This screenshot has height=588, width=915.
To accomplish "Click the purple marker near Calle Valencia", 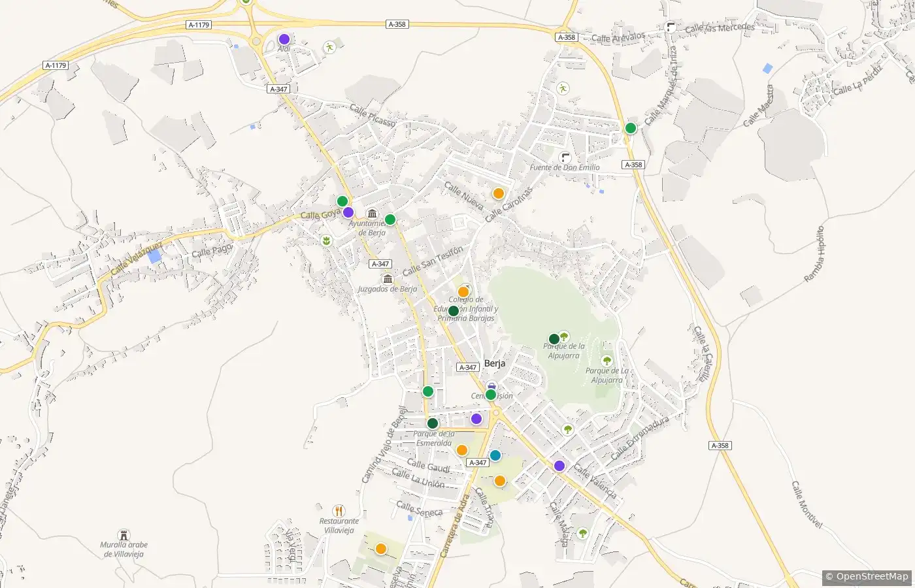I will click(559, 466).
